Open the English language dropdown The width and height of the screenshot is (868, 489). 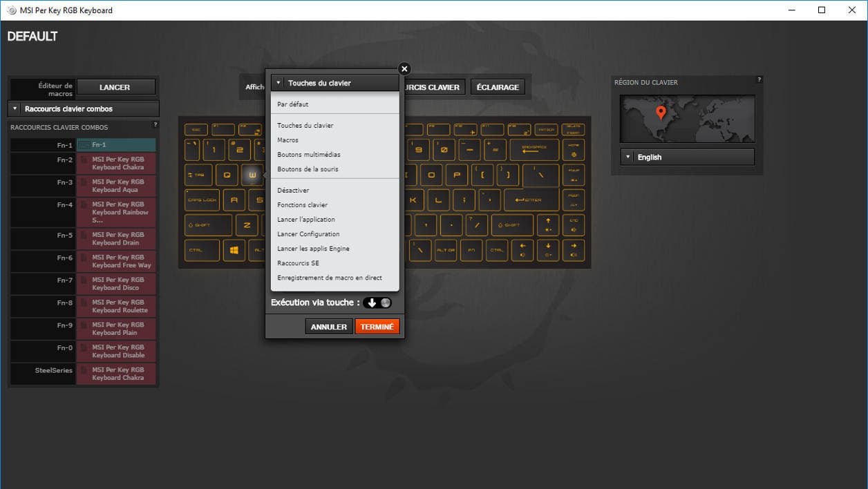coord(687,157)
